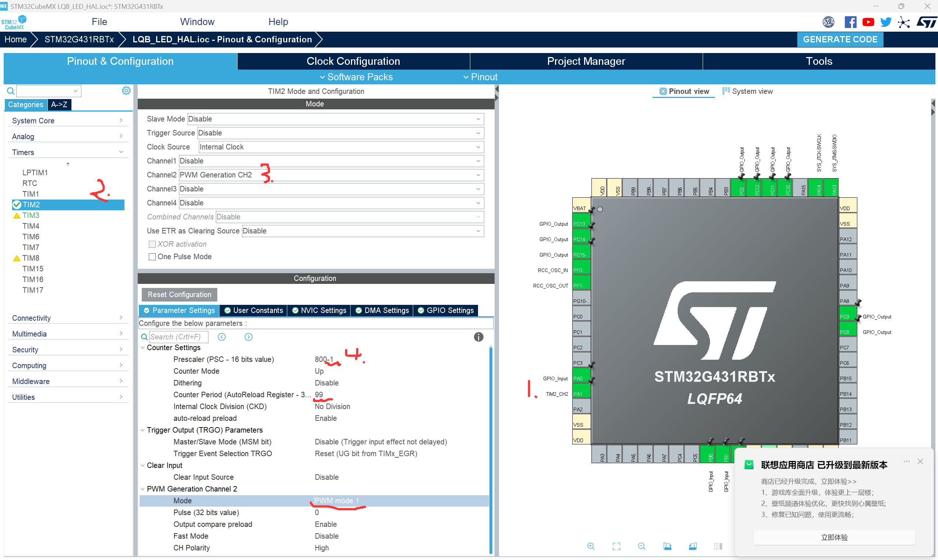Collapse the Counter Settings group

coord(143,348)
